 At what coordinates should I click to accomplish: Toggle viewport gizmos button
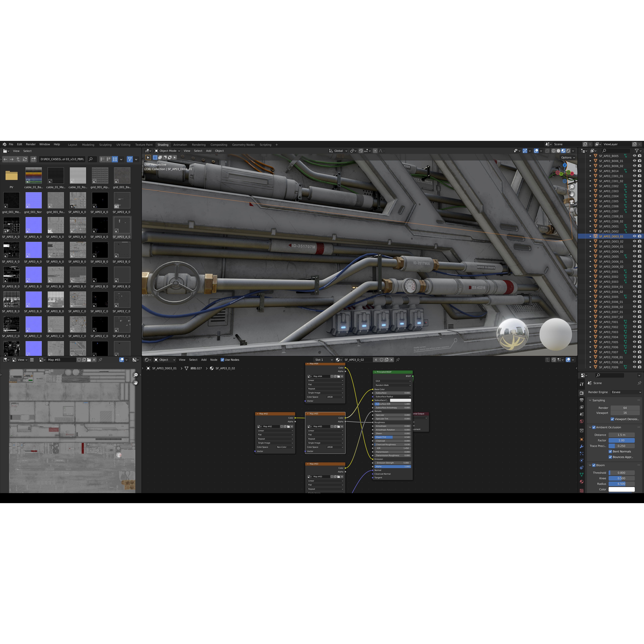[525, 151]
